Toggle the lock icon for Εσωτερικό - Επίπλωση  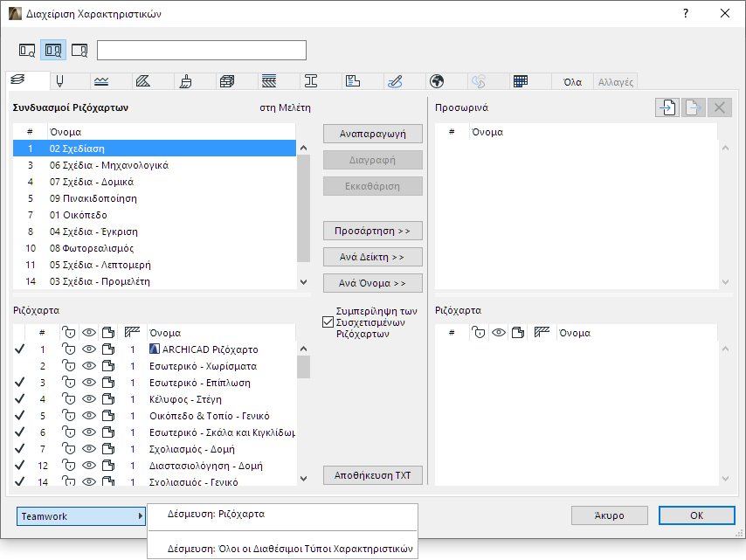click(x=68, y=383)
